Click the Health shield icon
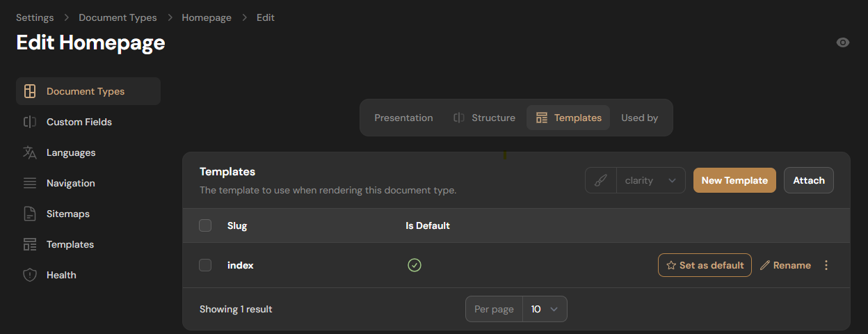The width and height of the screenshot is (868, 334). pos(29,275)
